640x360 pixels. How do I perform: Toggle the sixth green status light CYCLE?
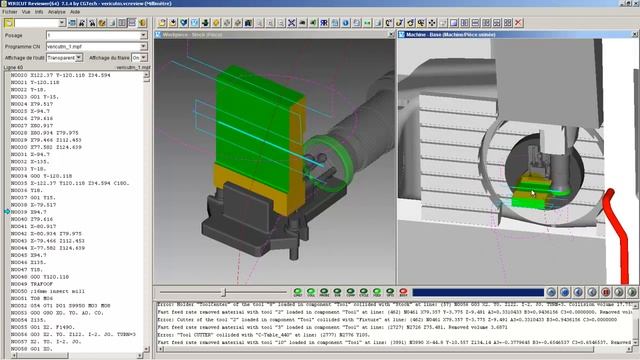pyautogui.click(x=364, y=292)
